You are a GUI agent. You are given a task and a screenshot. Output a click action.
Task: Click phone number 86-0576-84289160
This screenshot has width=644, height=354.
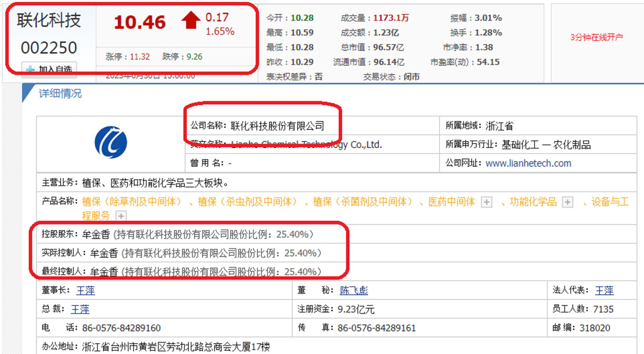[x=121, y=328]
